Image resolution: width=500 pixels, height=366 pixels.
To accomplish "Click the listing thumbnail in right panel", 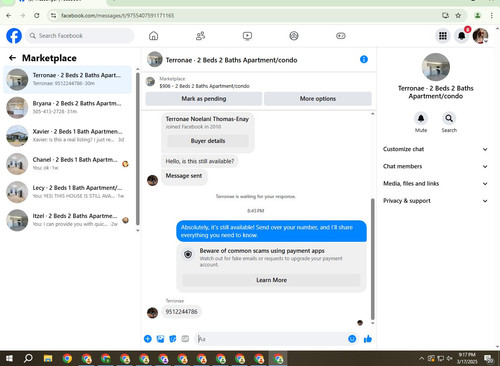I will click(436, 67).
